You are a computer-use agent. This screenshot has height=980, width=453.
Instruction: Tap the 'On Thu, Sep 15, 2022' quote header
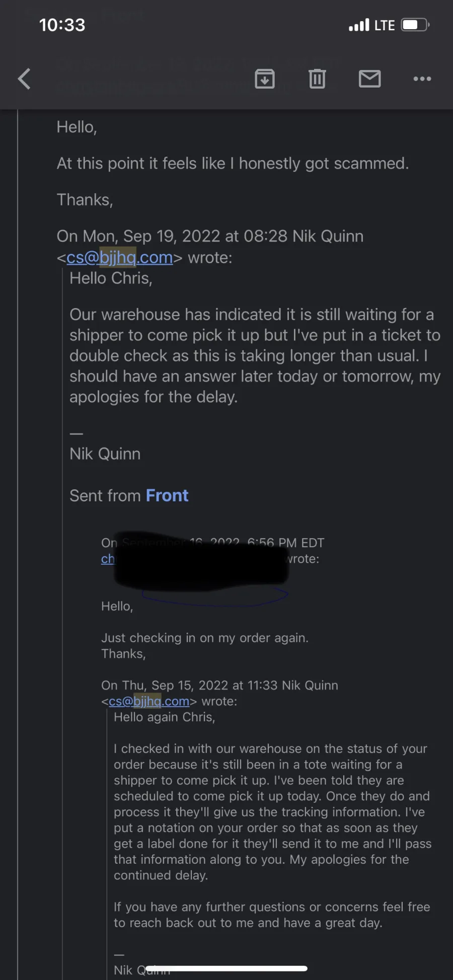point(219,685)
